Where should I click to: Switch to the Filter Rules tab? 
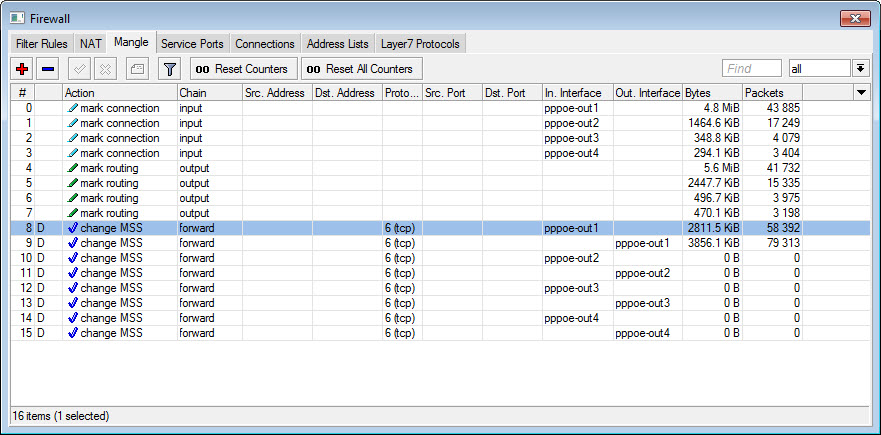point(42,44)
